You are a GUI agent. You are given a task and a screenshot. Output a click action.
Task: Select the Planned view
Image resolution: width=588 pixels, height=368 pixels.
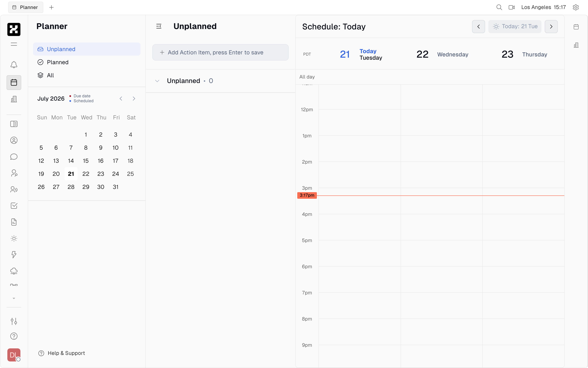click(87, 62)
